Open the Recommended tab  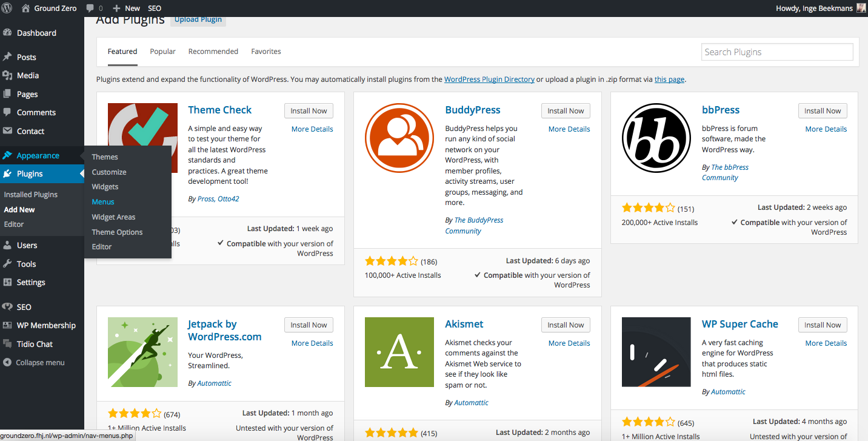click(x=213, y=52)
